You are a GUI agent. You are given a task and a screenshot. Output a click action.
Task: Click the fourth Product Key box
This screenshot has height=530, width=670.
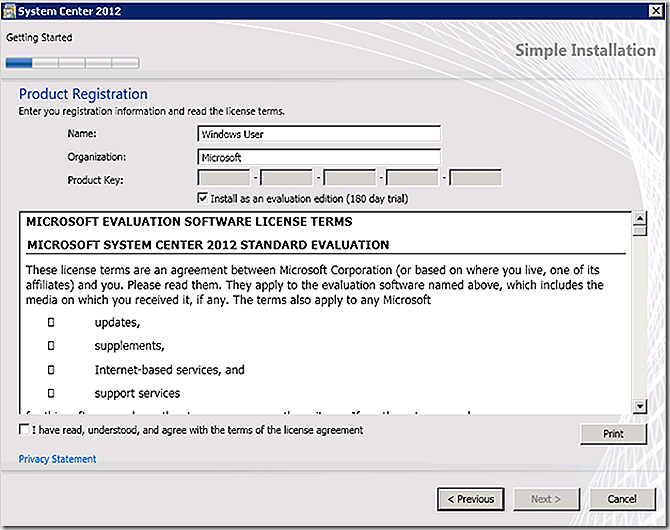click(x=412, y=178)
